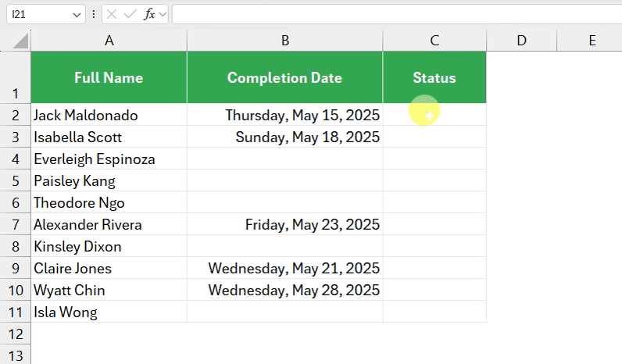Select column B header
Viewport: 622px width, 364px height.
coord(284,41)
